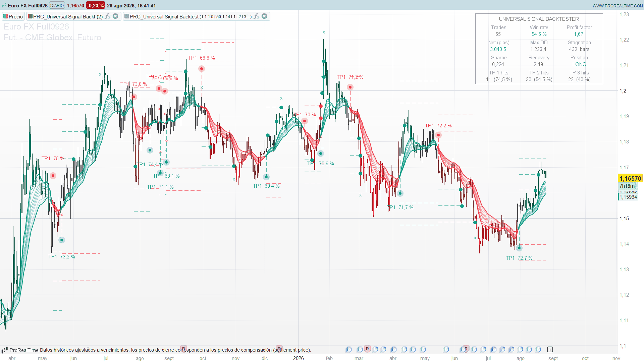Click the candlestick chart icon beside Euro FX
This screenshot has width=644, height=362.
tap(4, 6)
